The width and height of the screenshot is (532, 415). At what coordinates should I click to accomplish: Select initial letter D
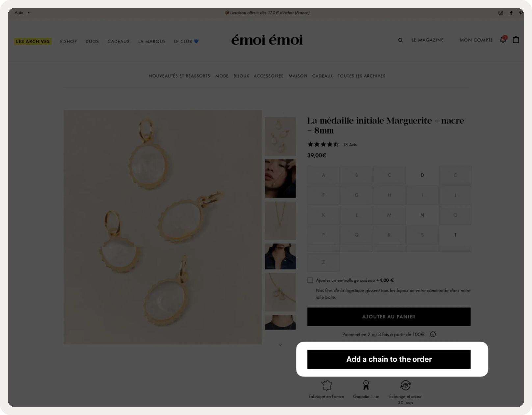(422, 175)
